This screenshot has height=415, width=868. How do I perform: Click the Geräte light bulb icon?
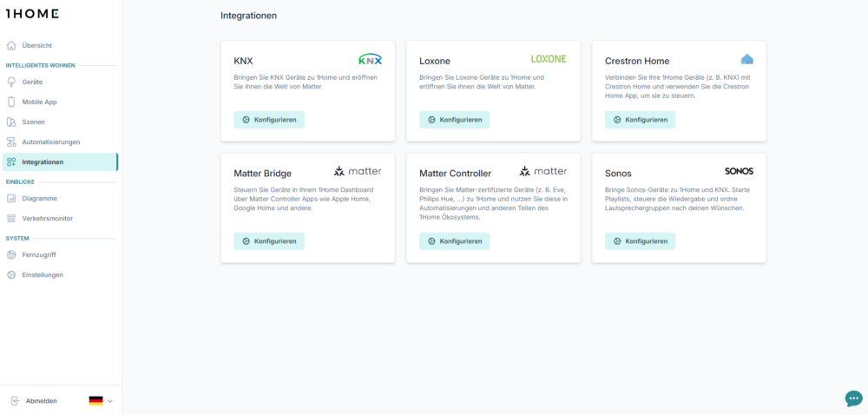(11, 82)
